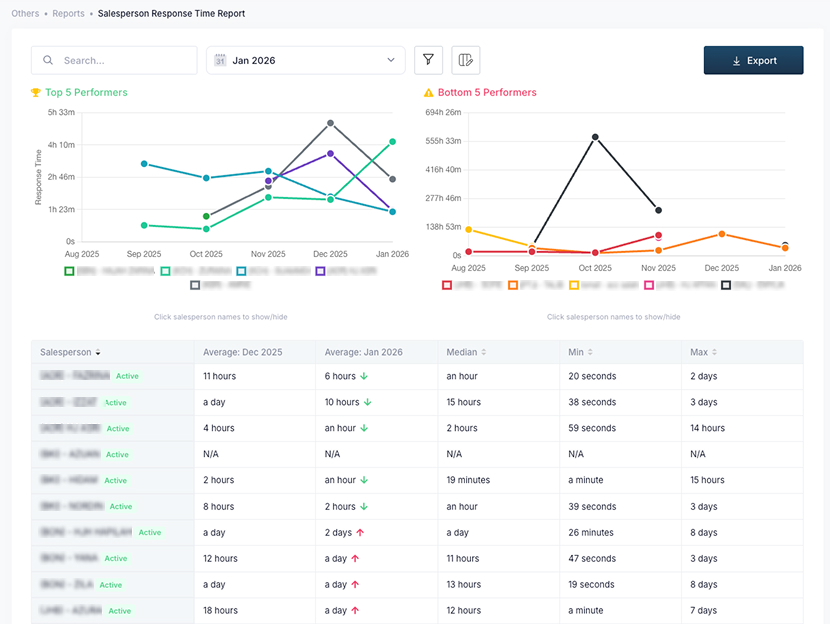Toggle the black legend series in Bottom 5 chart

coord(726,285)
